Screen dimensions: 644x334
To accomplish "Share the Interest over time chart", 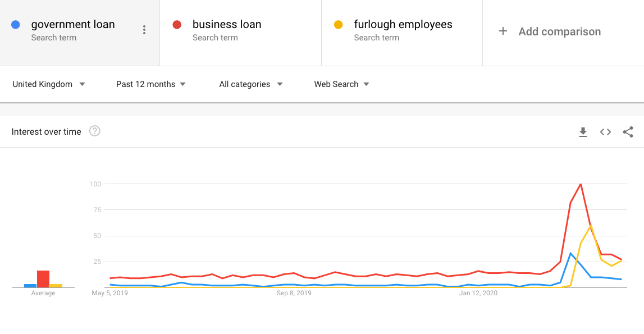I will (x=628, y=132).
